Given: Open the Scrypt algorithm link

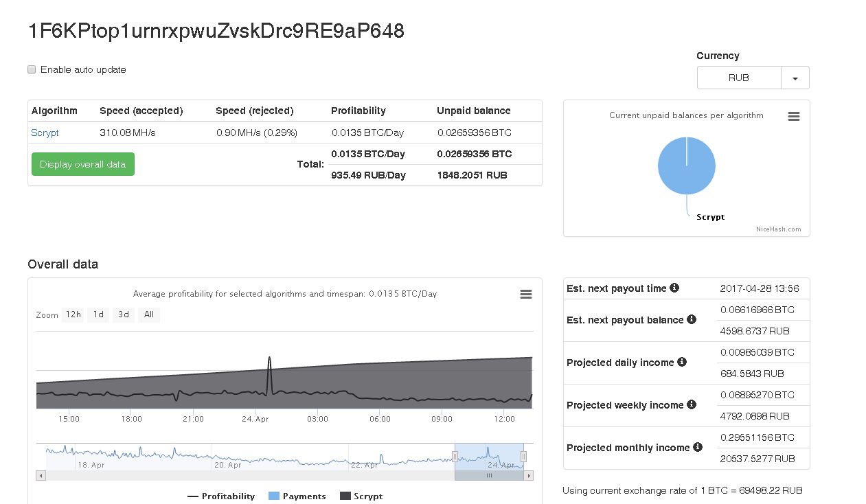Looking at the screenshot, I should click(45, 133).
